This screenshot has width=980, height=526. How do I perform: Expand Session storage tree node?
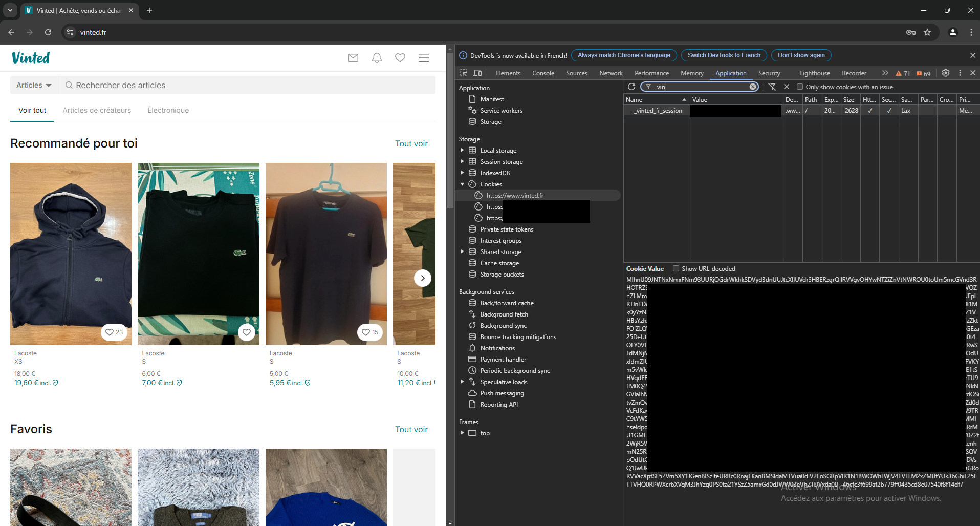click(462, 161)
